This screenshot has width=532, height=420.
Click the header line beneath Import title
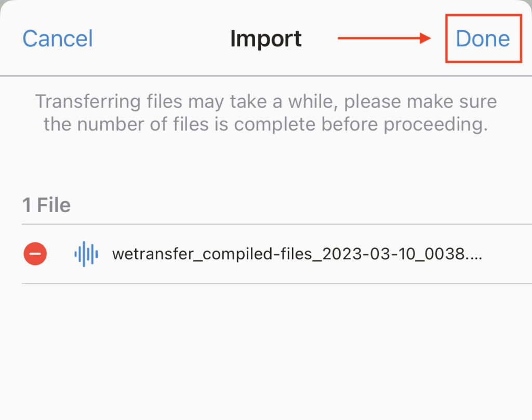click(x=266, y=76)
